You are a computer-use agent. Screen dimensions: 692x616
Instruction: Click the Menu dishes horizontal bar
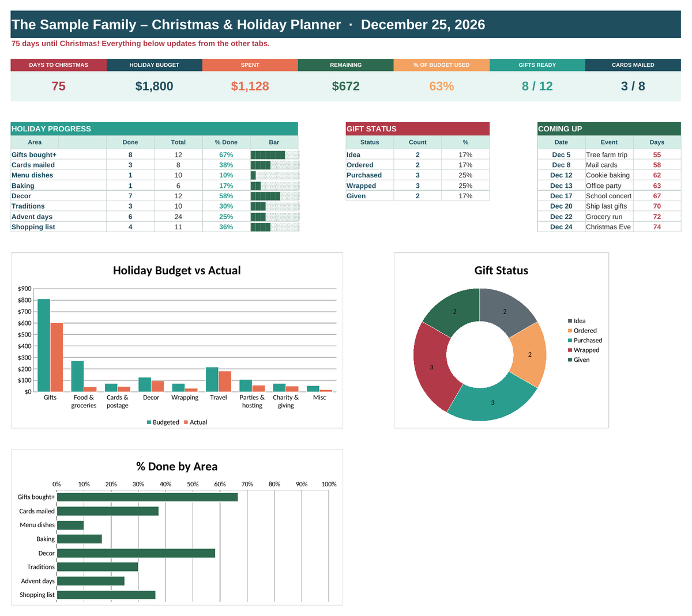pyautogui.click(x=70, y=525)
